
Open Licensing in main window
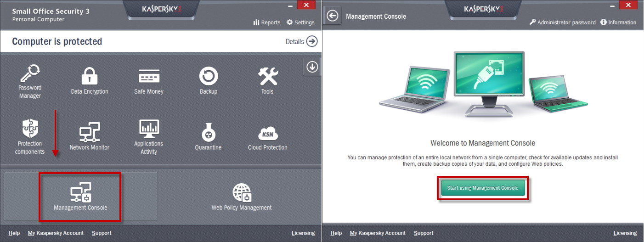tap(303, 233)
